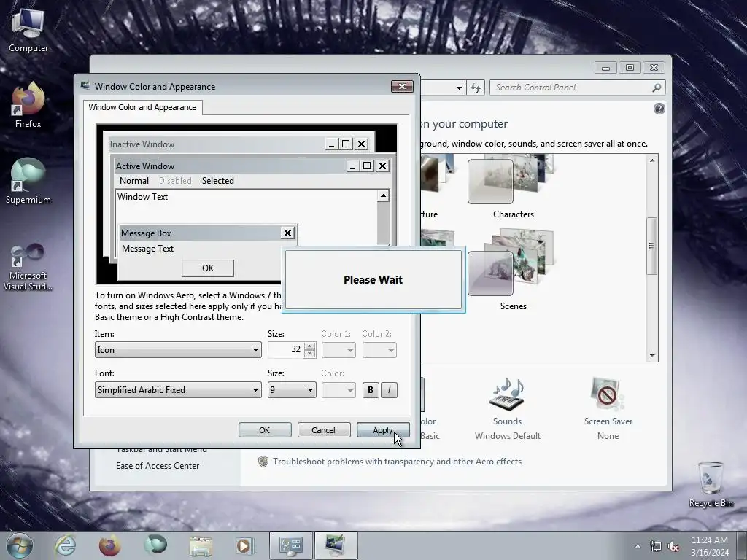Launch Firefox from the taskbar

[x=109, y=545]
